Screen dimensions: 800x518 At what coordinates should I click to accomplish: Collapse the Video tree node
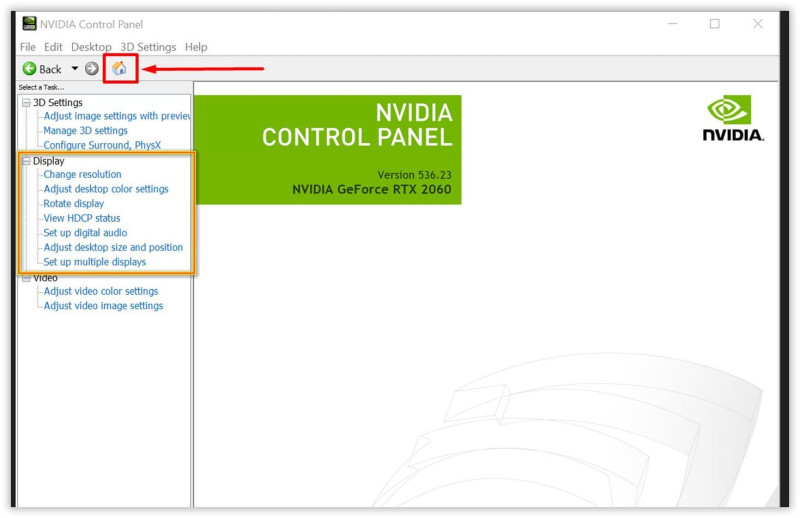26,278
